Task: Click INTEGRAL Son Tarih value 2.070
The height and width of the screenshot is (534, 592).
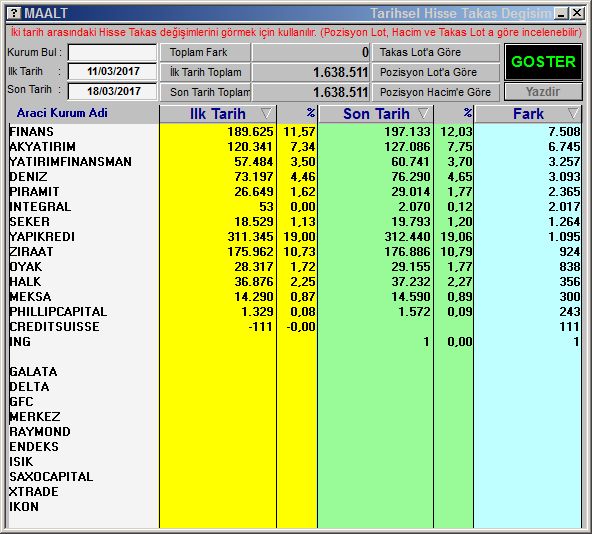Action: (414, 207)
